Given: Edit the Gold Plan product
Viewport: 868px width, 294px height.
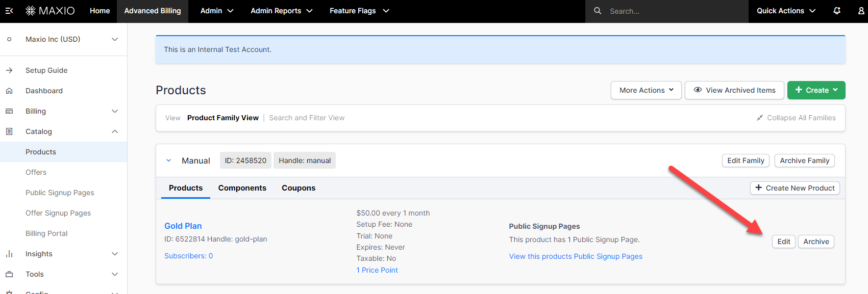Looking at the screenshot, I should coord(783,242).
